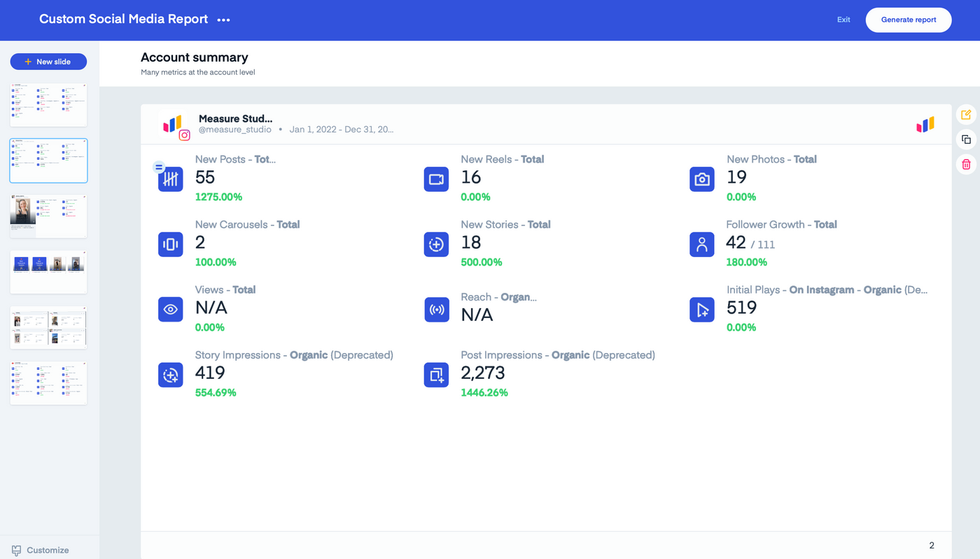This screenshot has height=559, width=980.
Task: Delete slide with red trash icon
Action: tap(966, 165)
